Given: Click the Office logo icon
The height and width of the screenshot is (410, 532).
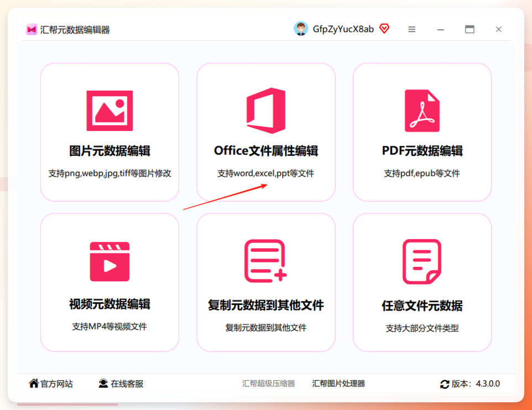Looking at the screenshot, I should coord(266,111).
